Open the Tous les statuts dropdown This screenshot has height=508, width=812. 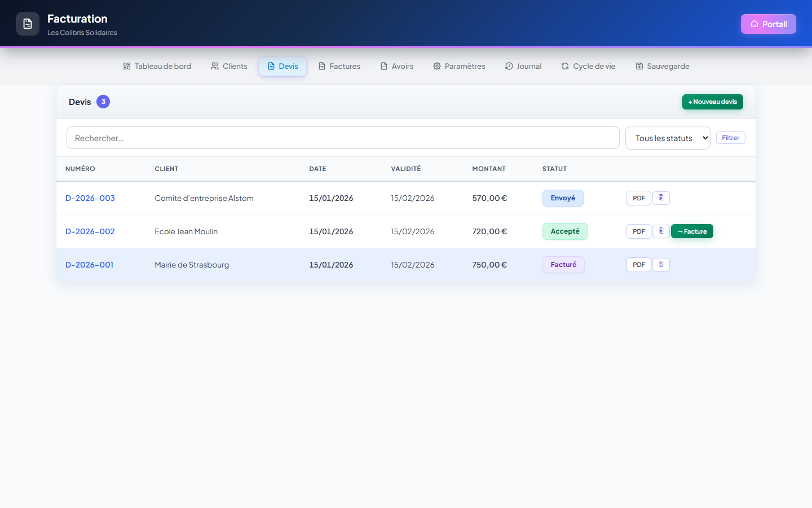click(668, 138)
